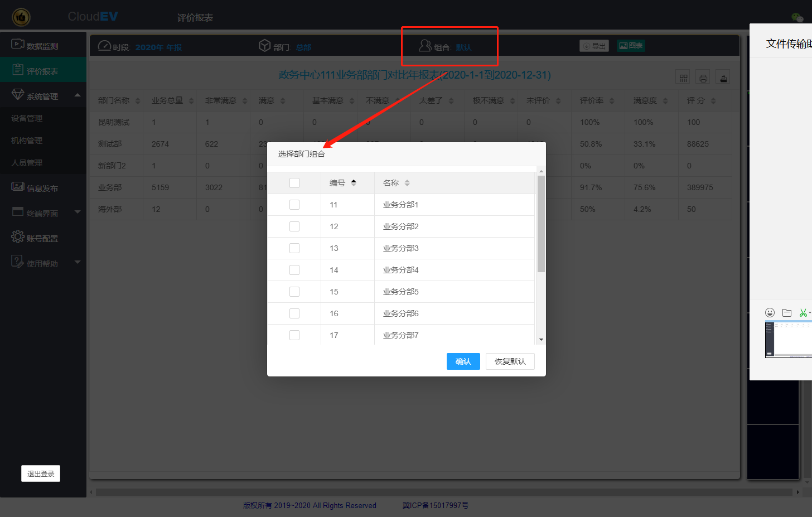Check the box for 业务分部5

point(294,292)
